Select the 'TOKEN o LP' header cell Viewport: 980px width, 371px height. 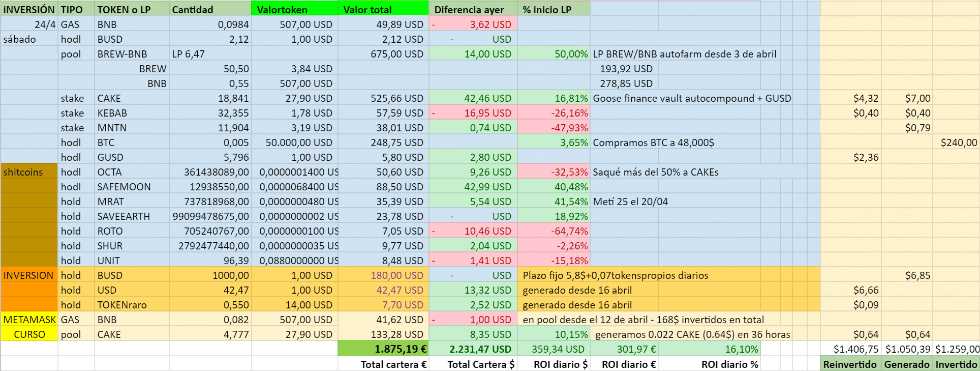coord(132,9)
